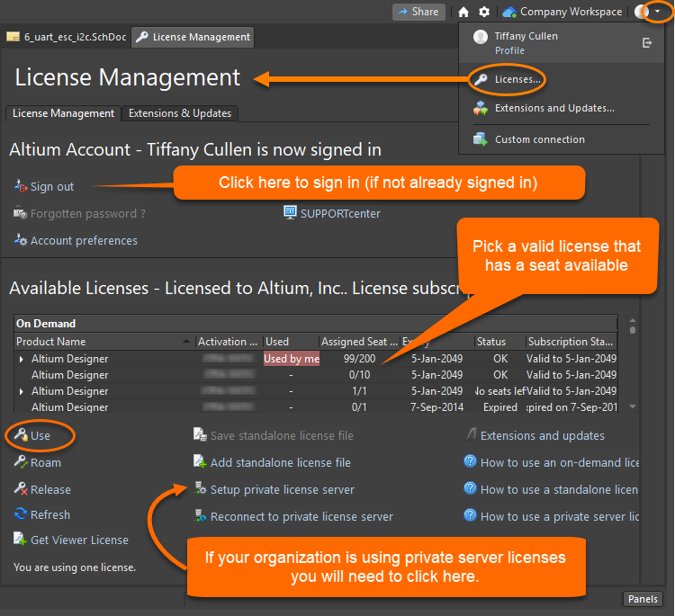Viewport: 675px width, 616px height.
Task: Expand the first Altium Designer license row
Action: [21, 359]
